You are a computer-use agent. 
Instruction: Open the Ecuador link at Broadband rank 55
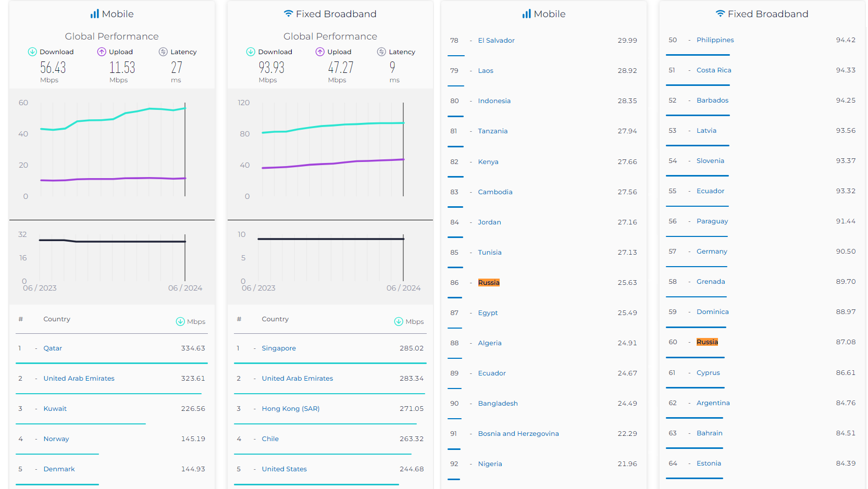(x=711, y=191)
